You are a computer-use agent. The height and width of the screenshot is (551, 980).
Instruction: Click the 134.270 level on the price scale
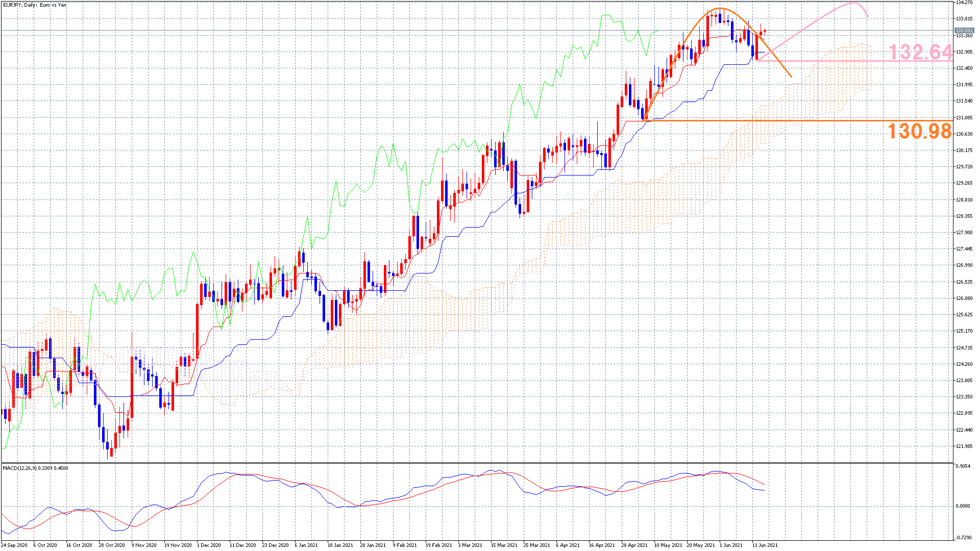coord(964,3)
